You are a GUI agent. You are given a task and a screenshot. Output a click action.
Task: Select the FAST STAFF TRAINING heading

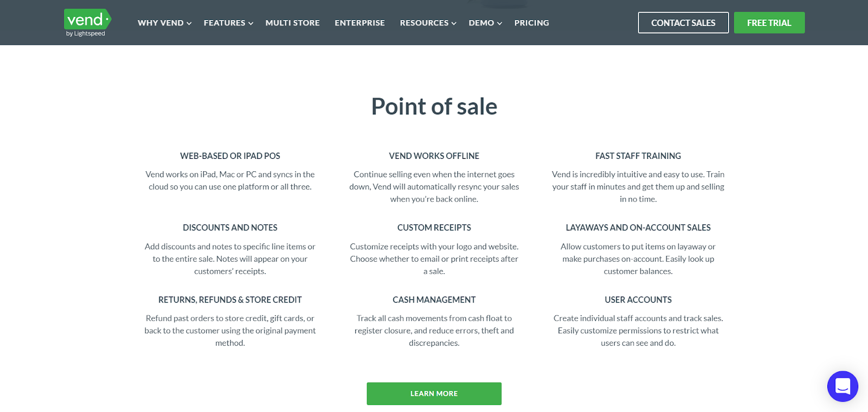638,156
